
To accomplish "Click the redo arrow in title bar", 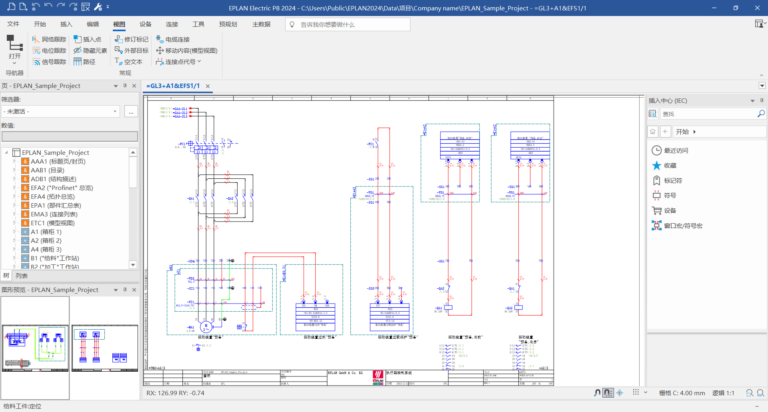I will tap(60, 7).
